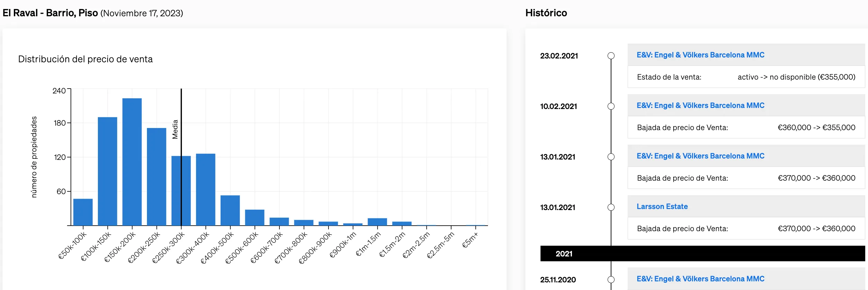Click the '240' y-axis value
Viewport: 868px width, 290px height.
(59, 91)
